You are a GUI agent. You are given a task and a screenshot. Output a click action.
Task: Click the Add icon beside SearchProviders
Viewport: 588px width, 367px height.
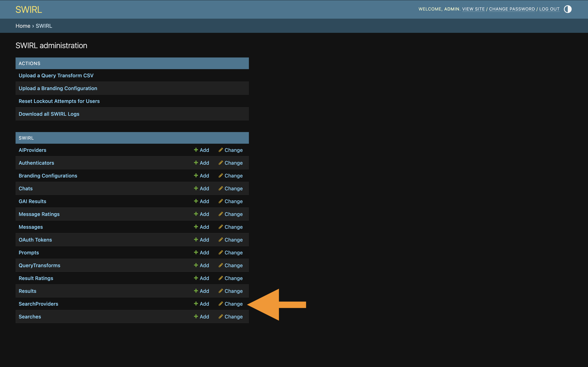[196, 304]
